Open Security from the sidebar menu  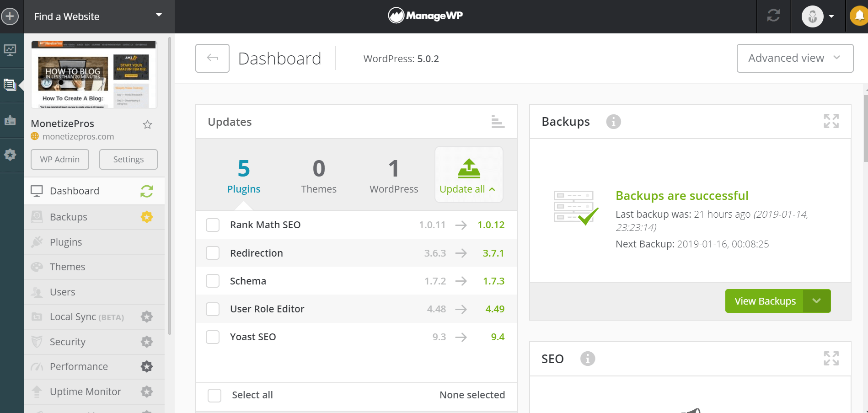point(67,342)
